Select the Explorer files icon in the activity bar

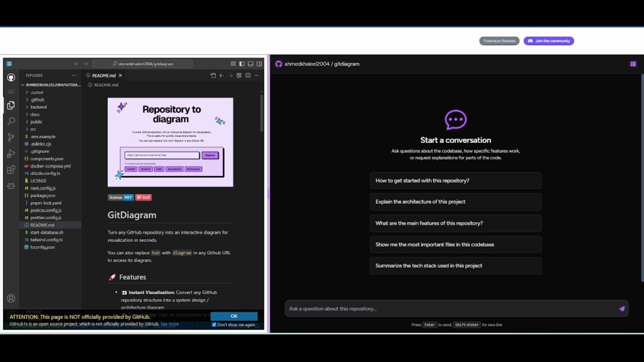pyautogui.click(x=11, y=106)
